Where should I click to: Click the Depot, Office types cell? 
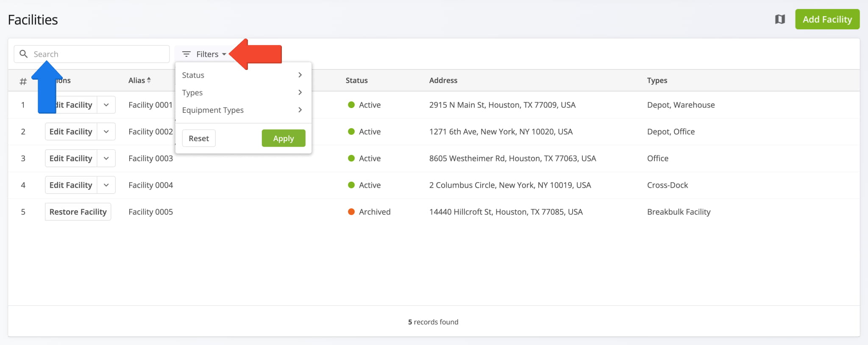coord(671,131)
